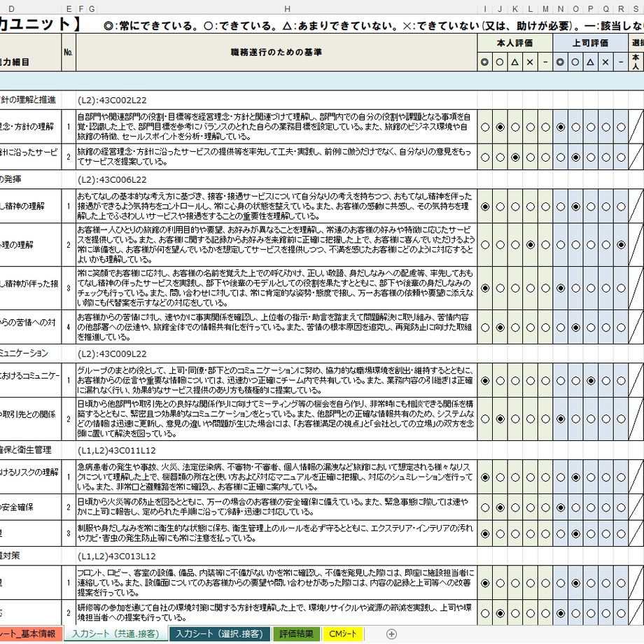This screenshot has width=644, height=644.
Task: Mark 本人評価 － for the 常に笑顔でお客様に応対 row
Action: pyautogui.click(x=545, y=288)
